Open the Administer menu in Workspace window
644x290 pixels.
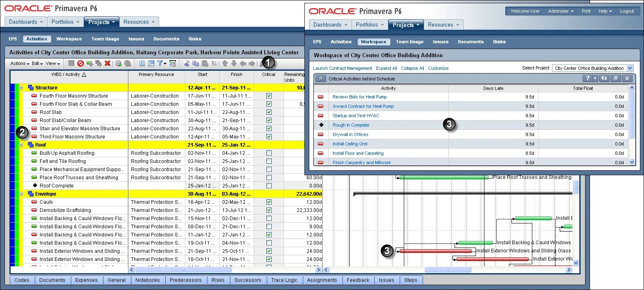tap(561, 11)
